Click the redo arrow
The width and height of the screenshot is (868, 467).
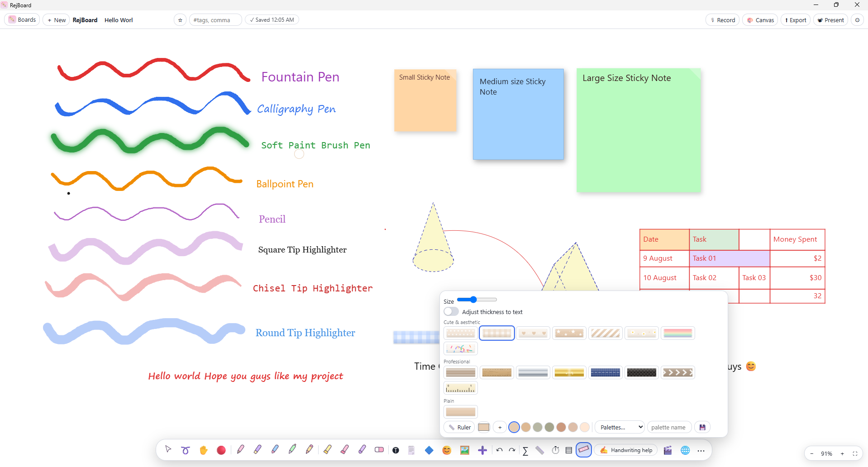(512, 450)
